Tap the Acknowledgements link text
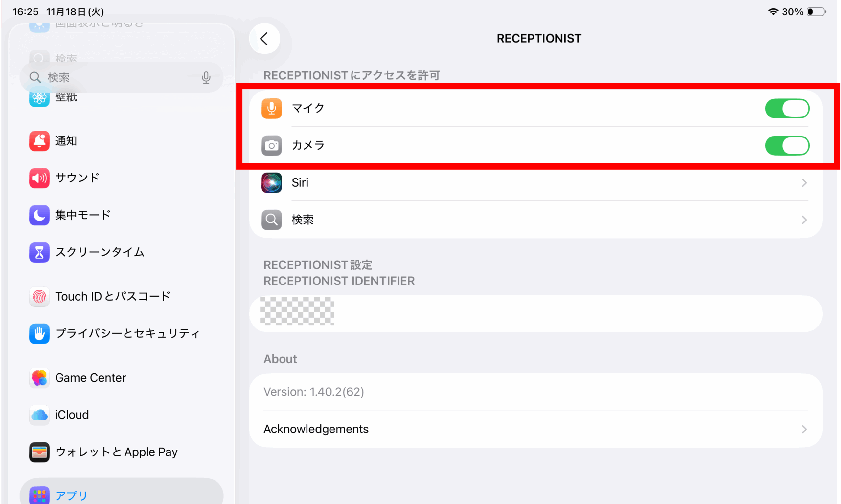 pos(316,429)
